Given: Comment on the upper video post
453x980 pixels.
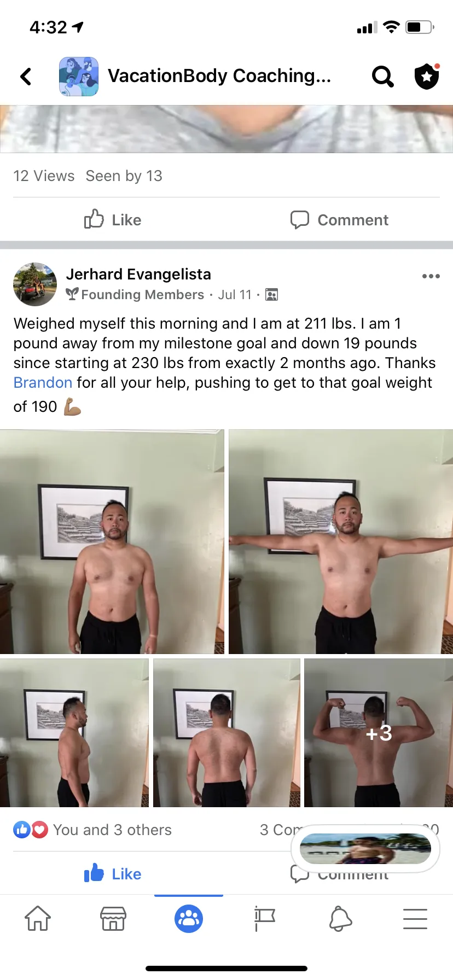Looking at the screenshot, I should click(339, 220).
